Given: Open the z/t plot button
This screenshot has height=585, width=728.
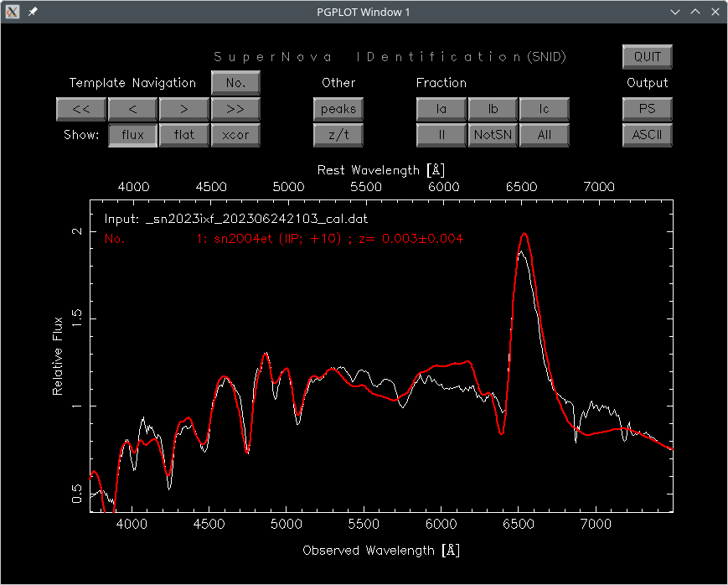Looking at the screenshot, I should coord(338,135).
